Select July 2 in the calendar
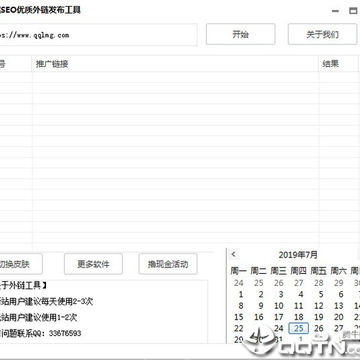Image resolution: width=360 pixels, height=360 pixels. coord(261,295)
